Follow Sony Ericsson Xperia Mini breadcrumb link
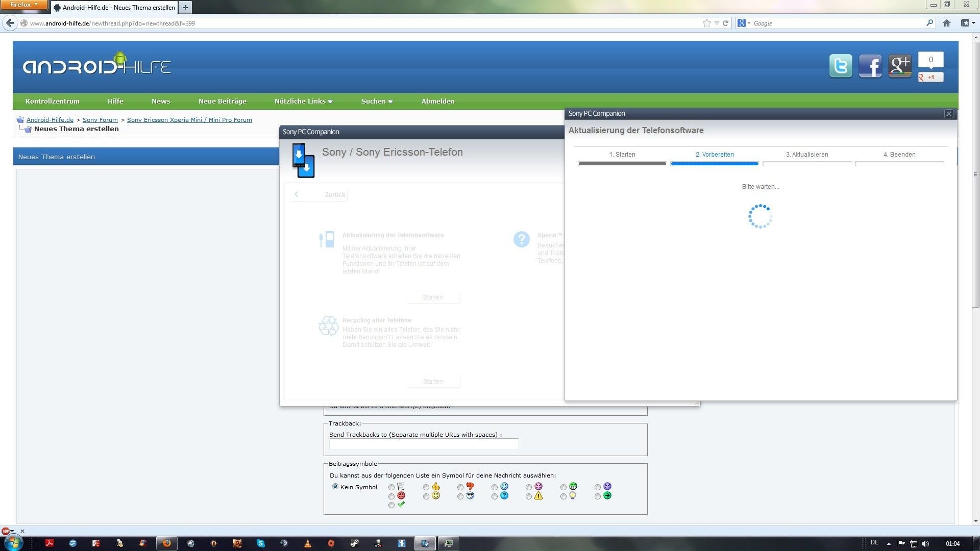Viewport: 980px width, 551px height. 189,120
